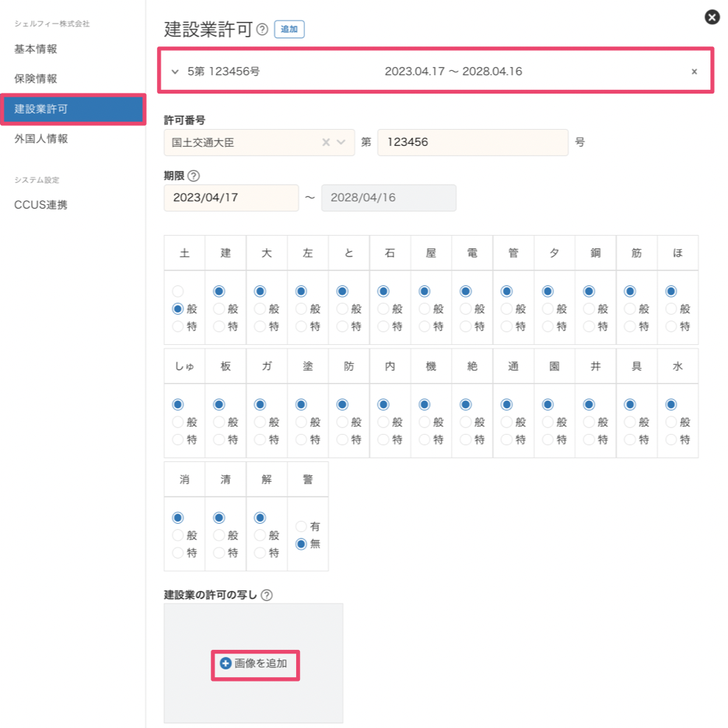This screenshot has height=728, width=728.
Task: Click the chevron icon beside 5第 123456号
Action: coord(175,71)
